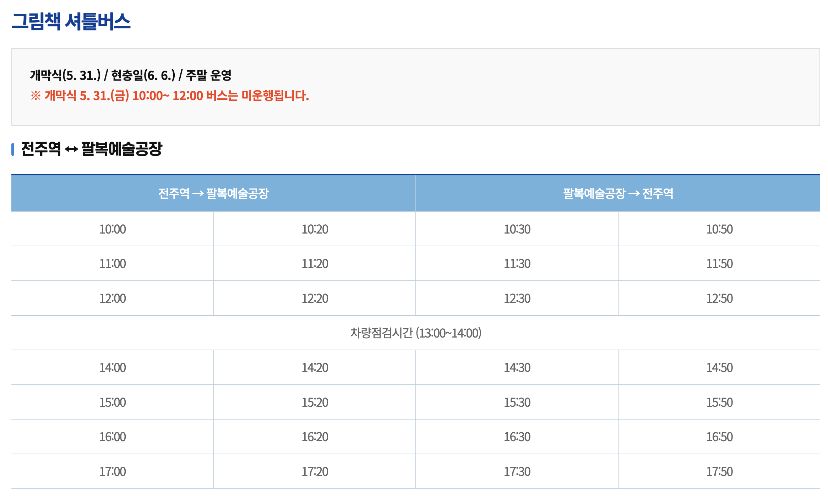The height and width of the screenshot is (504, 828).
Task: Click the 전주역 ↔ 팔복예술공장 section heading
Action: [x=91, y=149]
